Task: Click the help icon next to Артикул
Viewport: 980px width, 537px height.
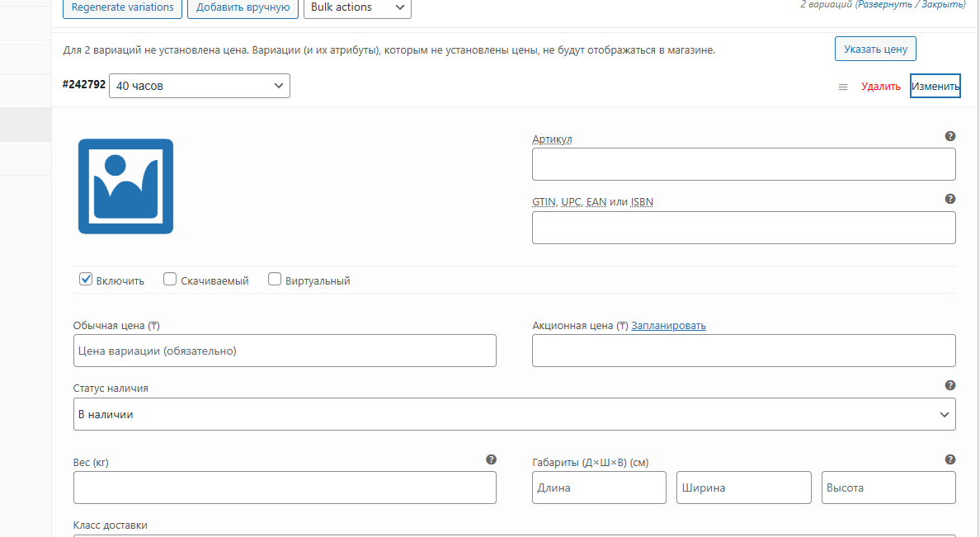Action: click(949, 136)
